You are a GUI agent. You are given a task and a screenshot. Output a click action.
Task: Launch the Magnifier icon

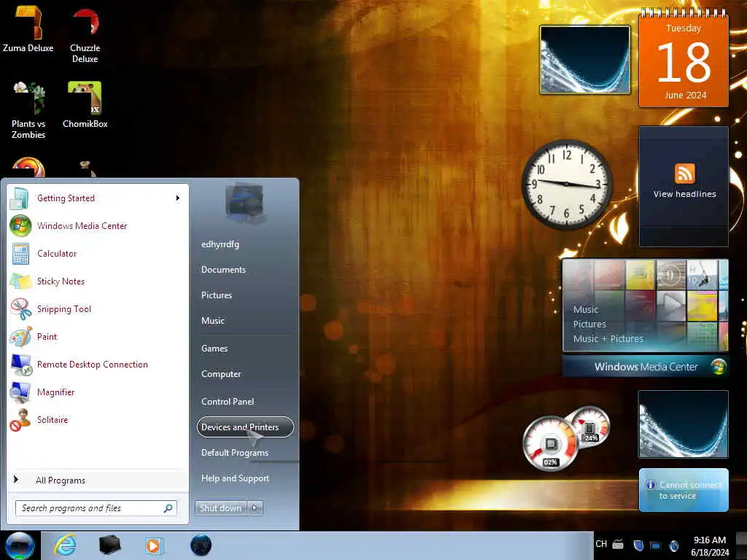[x=20, y=392]
